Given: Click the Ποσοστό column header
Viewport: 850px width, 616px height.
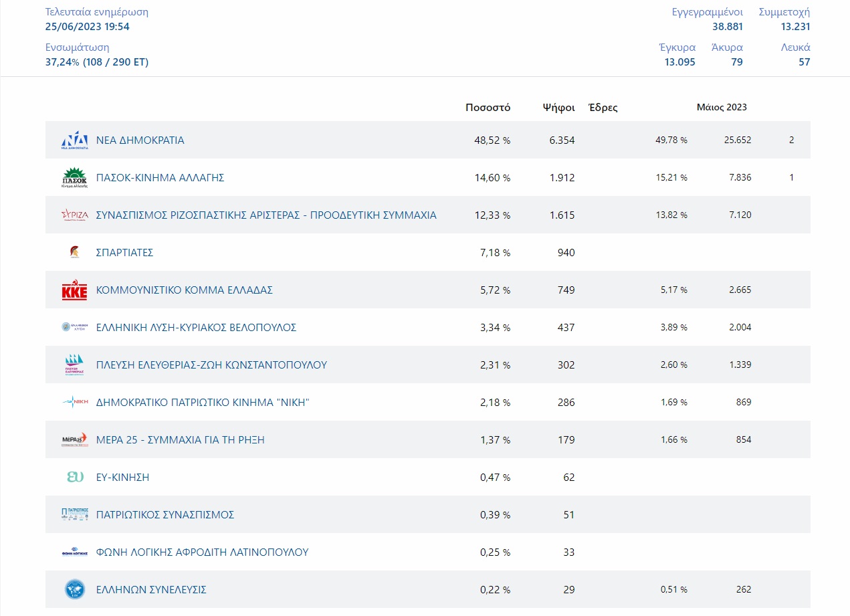Looking at the screenshot, I should click(488, 108).
